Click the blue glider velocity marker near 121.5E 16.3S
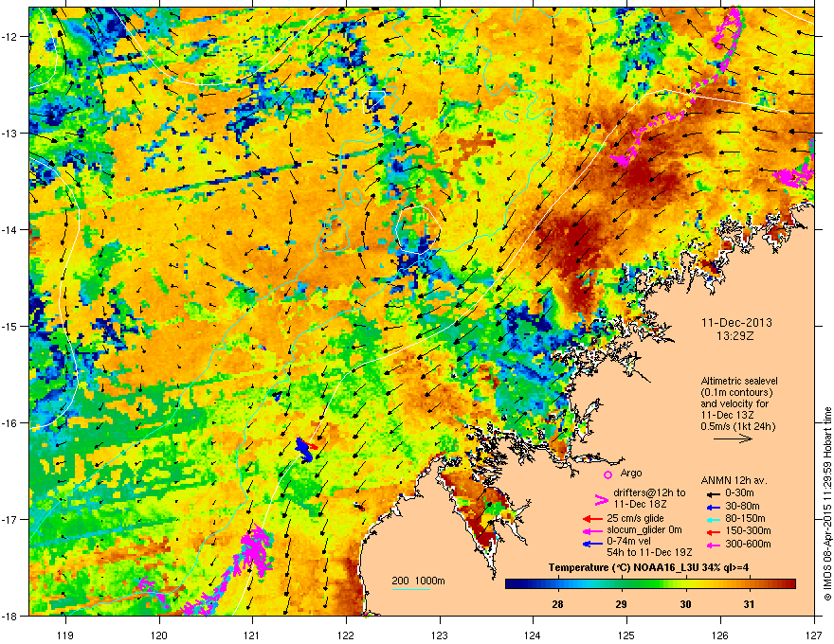The image size is (834, 644). [304, 450]
